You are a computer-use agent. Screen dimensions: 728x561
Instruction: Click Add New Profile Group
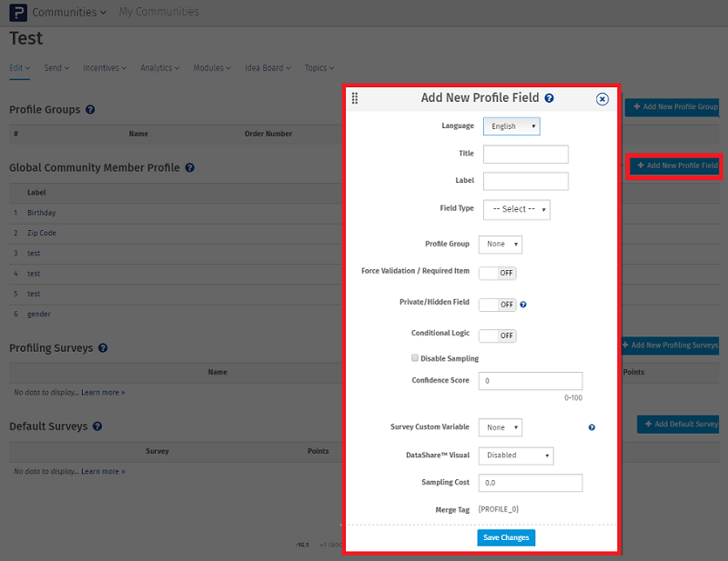674,106
